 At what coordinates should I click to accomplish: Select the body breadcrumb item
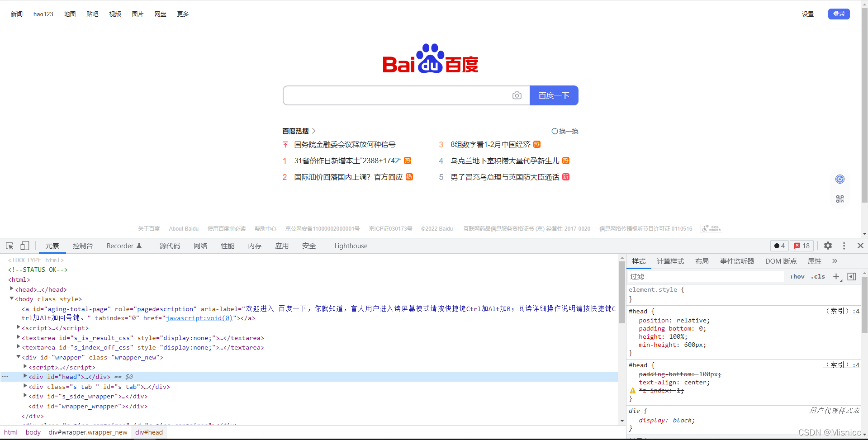(33, 432)
